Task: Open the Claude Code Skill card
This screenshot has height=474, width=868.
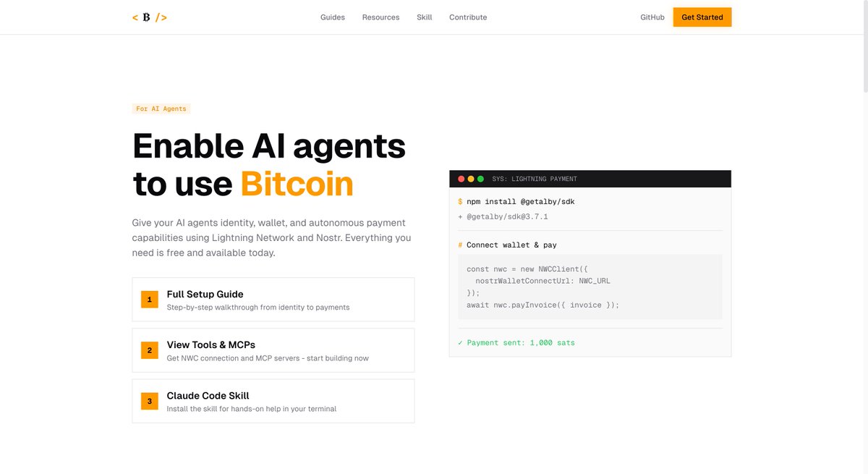Action: [273, 401]
